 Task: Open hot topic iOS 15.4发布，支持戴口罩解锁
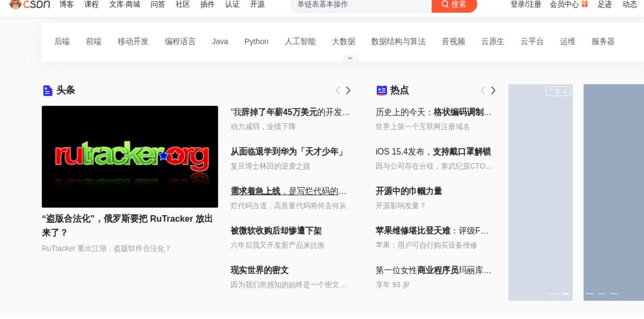click(433, 152)
